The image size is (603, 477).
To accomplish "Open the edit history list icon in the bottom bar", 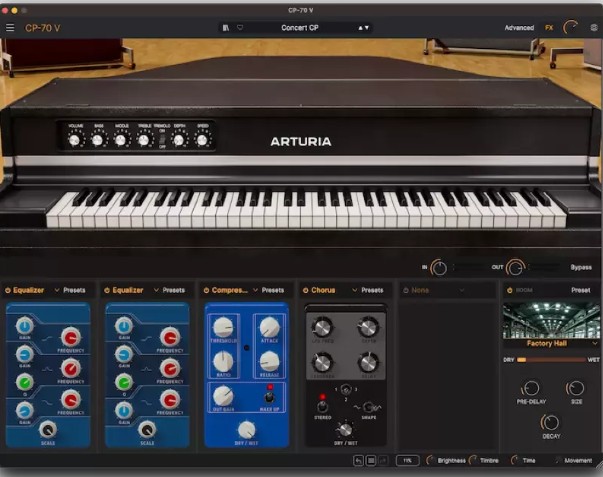I will (x=371, y=460).
